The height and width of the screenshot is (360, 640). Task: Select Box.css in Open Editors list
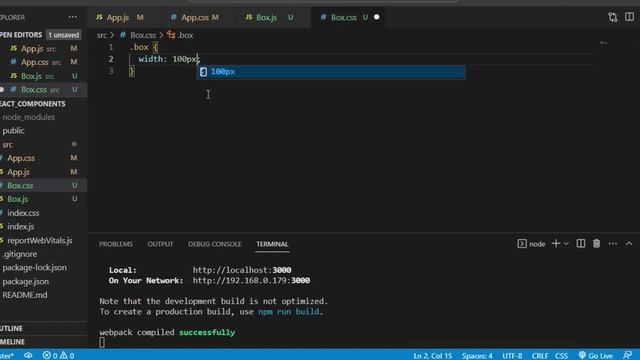point(43,89)
